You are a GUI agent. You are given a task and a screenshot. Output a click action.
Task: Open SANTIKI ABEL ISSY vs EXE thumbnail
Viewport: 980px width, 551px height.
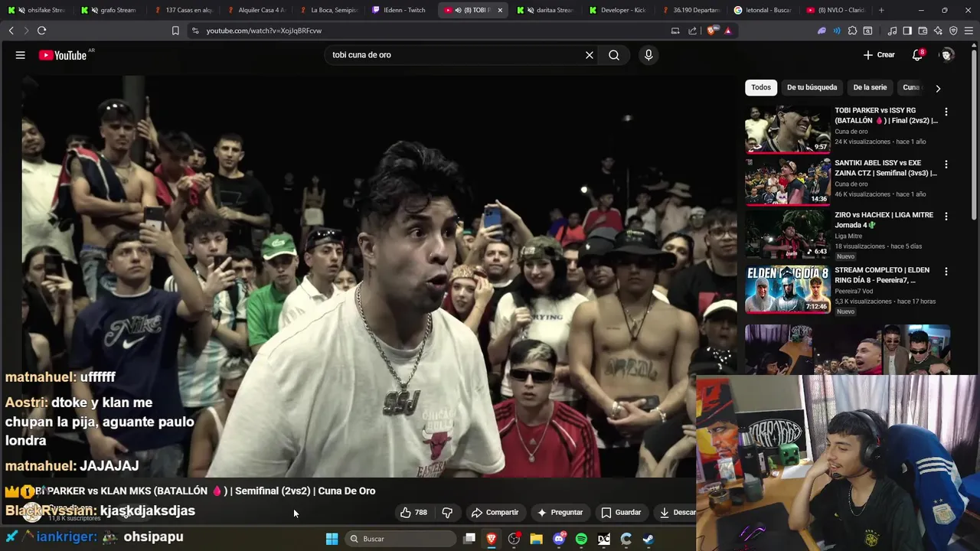click(x=788, y=182)
